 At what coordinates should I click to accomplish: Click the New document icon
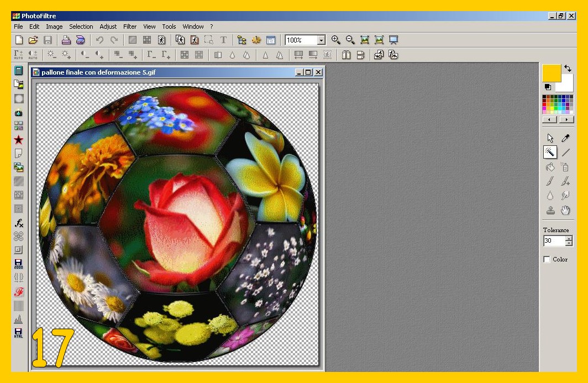[x=19, y=40]
